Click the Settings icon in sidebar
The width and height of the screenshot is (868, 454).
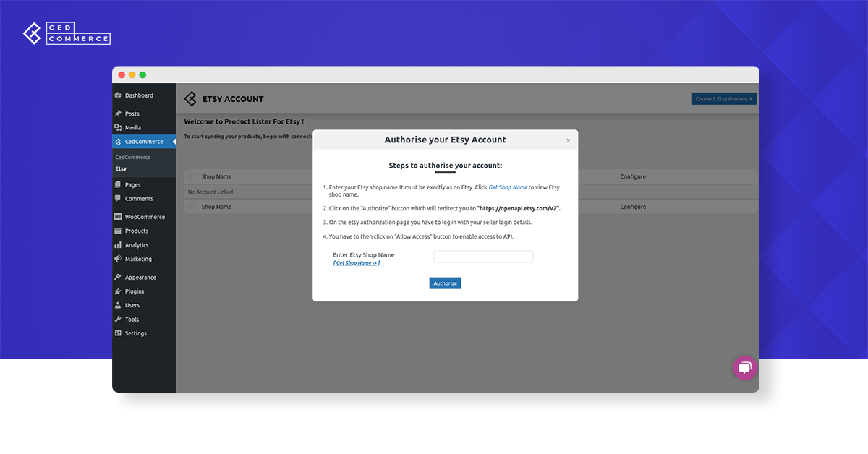(x=118, y=333)
